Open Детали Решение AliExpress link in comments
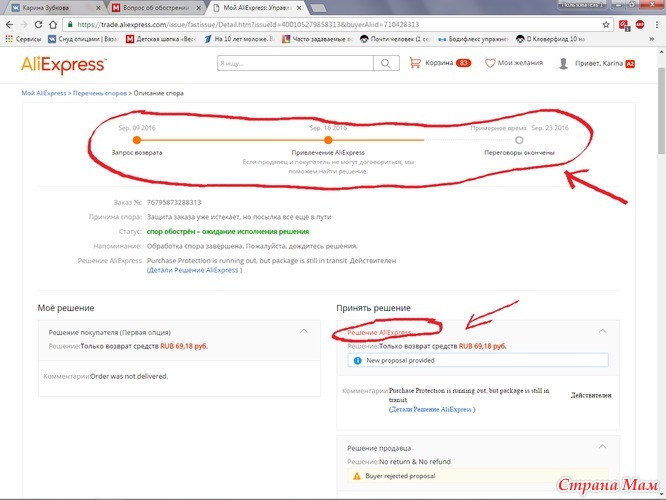 432,410
